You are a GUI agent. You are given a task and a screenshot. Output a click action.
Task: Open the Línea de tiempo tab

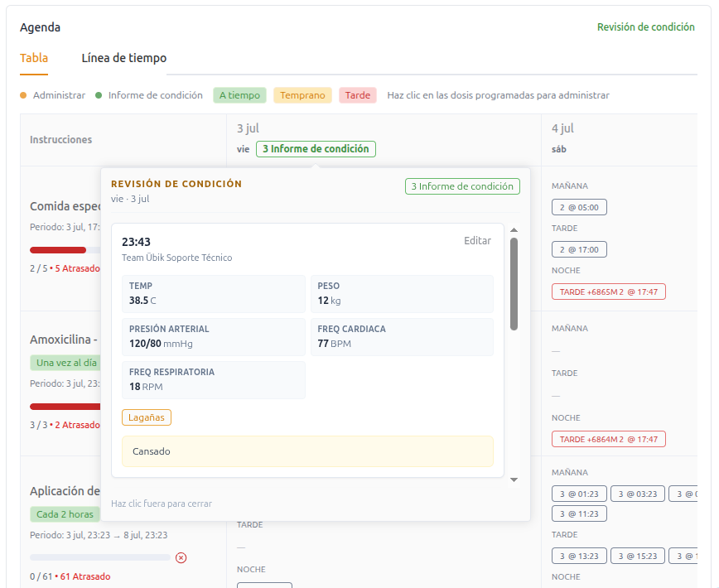tap(123, 58)
